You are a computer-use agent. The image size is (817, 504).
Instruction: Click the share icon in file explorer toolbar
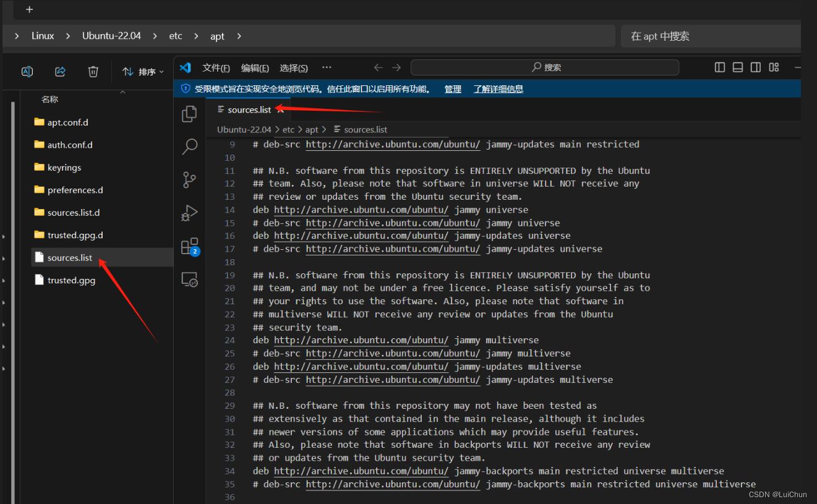(x=60, y=72)
